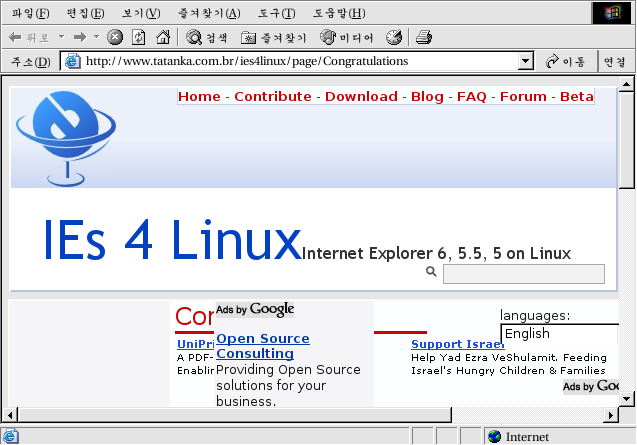Click the page icon in address bar
637x445 pixels.
(x=73, y=61)
